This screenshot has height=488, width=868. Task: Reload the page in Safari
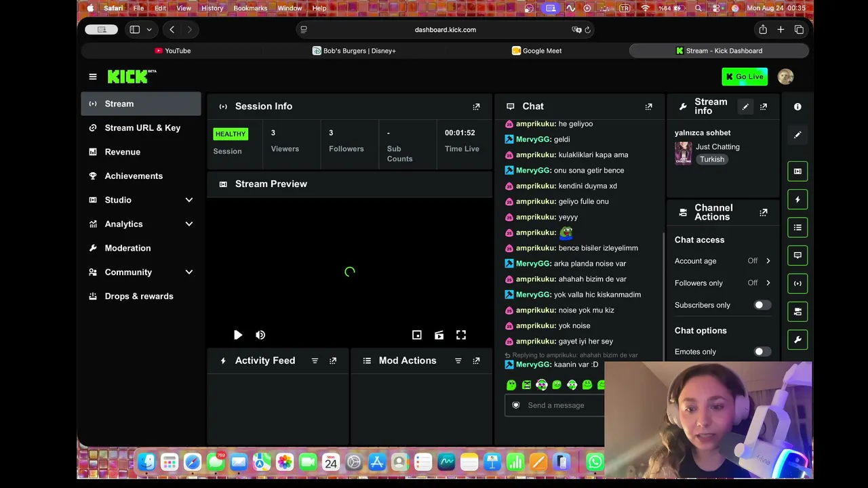click(588, 30)
